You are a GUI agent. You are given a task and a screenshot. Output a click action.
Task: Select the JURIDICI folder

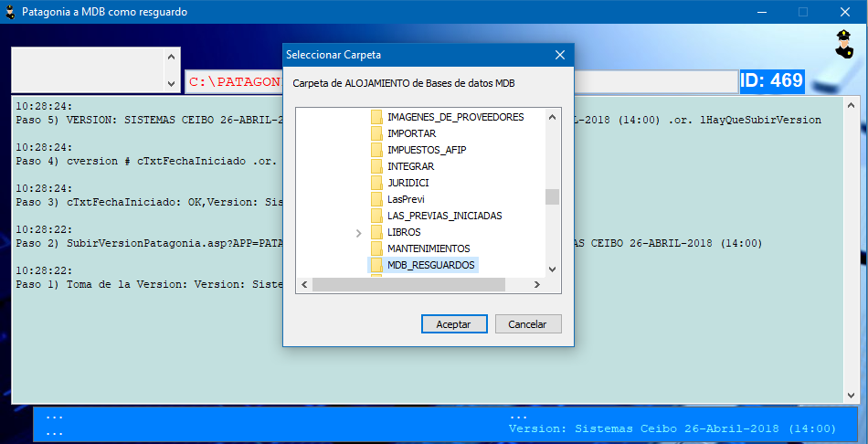click(408, 183)
